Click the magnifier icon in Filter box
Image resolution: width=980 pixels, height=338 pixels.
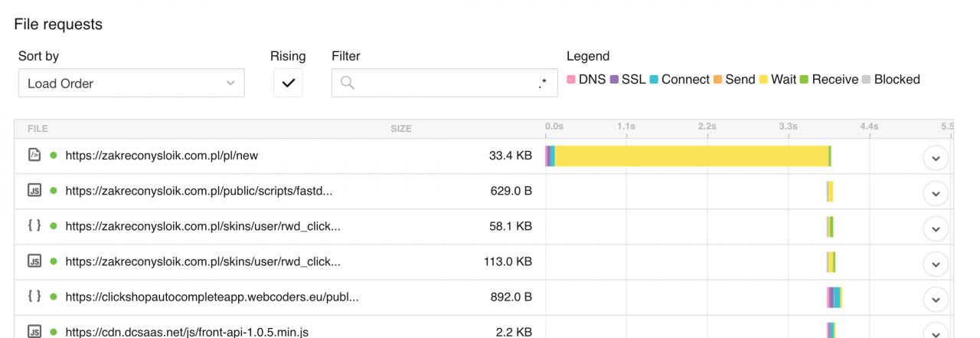[x=348, y=83]
